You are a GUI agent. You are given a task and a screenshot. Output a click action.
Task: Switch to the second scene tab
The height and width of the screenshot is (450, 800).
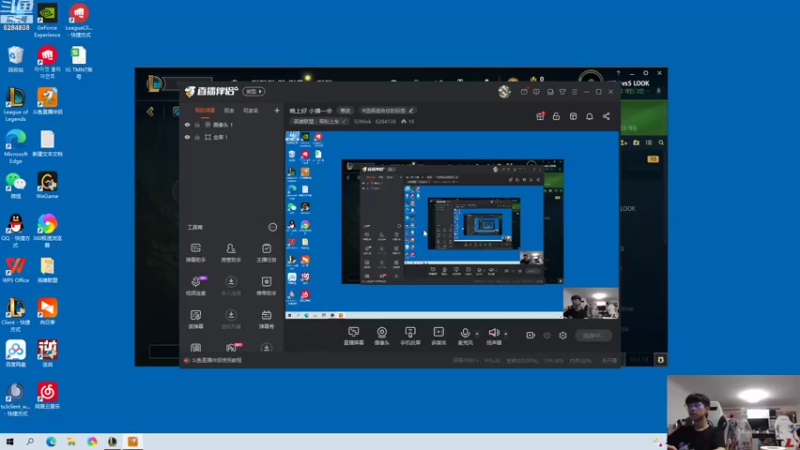pos(229,110)
